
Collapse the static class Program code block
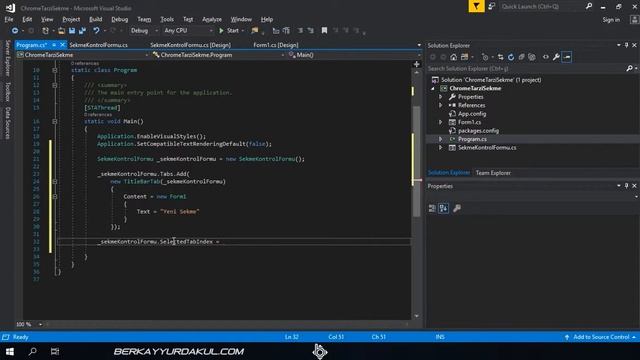click(55, 70)
